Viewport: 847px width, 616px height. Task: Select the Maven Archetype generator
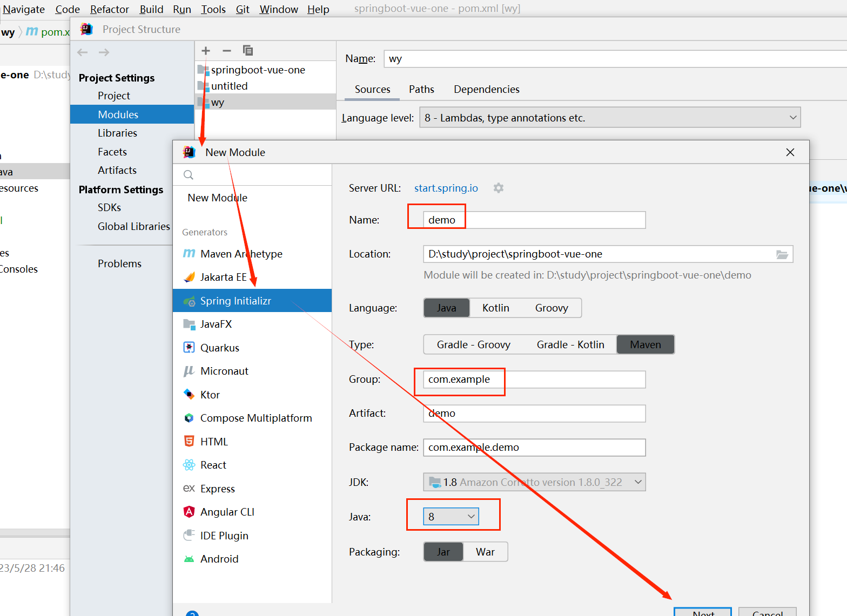252,254
